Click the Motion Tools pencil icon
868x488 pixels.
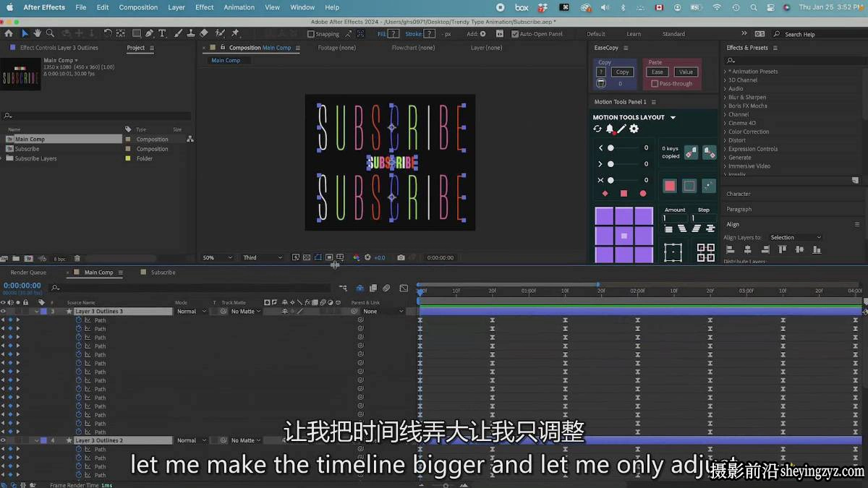[x=621, y=129]
